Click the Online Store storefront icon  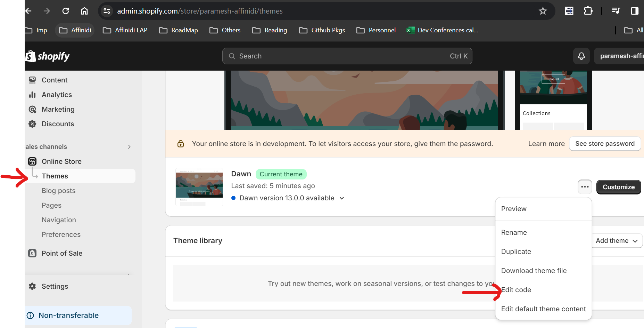[x=32, y=161]
